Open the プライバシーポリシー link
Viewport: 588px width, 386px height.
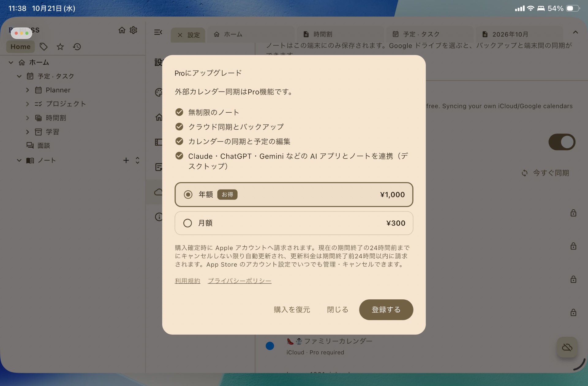(x=239, y=281)
